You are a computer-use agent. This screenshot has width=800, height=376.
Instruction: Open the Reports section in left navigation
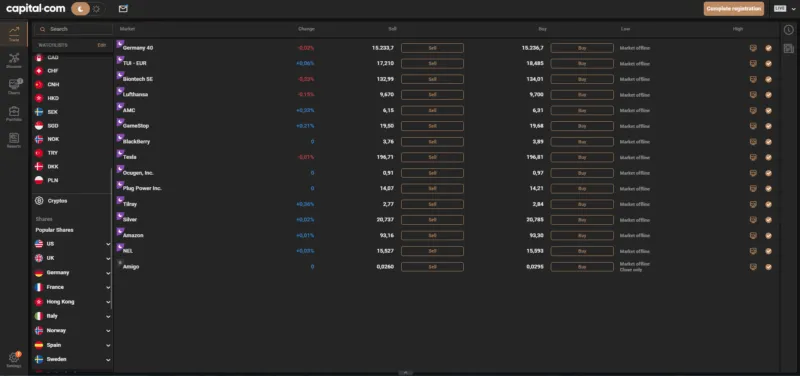point(14,140)
